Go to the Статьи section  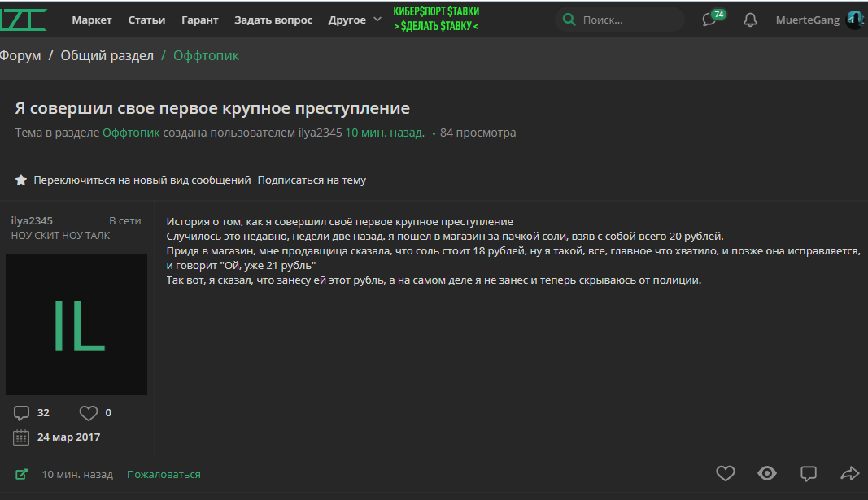pos(146,20)
